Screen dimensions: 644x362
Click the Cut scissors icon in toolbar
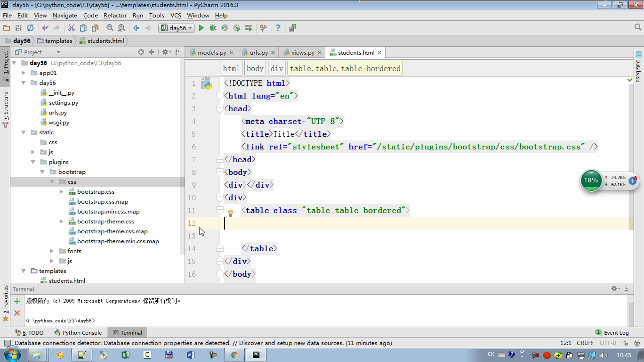tap(72, 28)
